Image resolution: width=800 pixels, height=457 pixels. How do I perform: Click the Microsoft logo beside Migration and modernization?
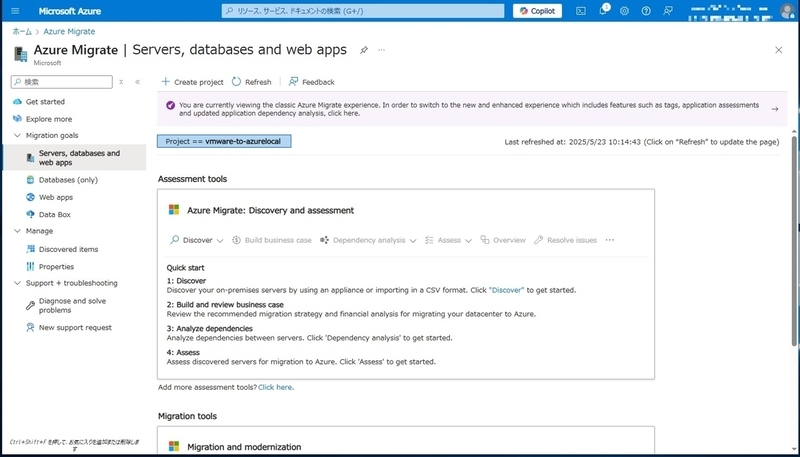[174, 446]
